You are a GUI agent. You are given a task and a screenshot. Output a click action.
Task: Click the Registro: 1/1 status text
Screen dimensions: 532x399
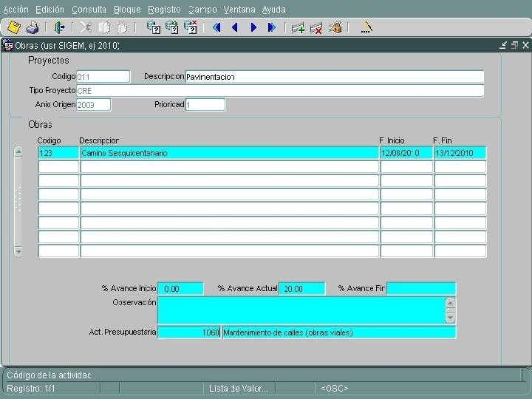31,389
